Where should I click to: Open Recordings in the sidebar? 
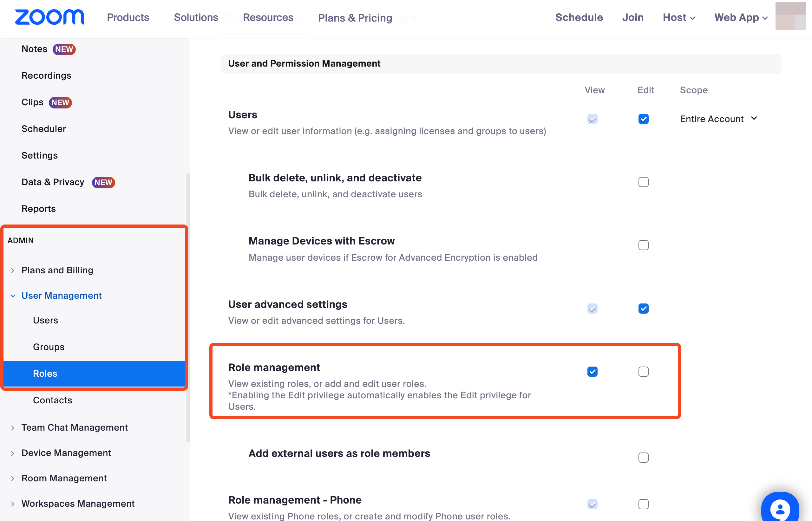coord(46,76)
